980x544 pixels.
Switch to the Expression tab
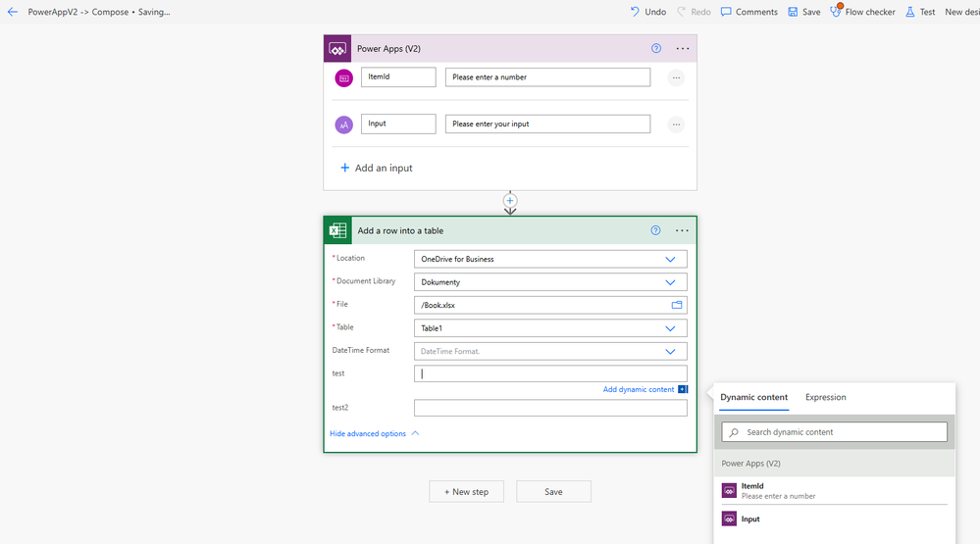point(825,397)
